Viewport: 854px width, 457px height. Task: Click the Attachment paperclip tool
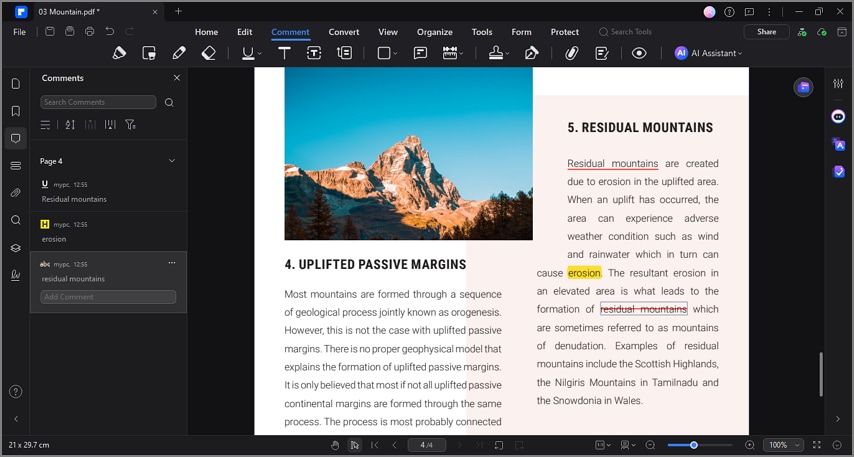click(x=571, y=53)
